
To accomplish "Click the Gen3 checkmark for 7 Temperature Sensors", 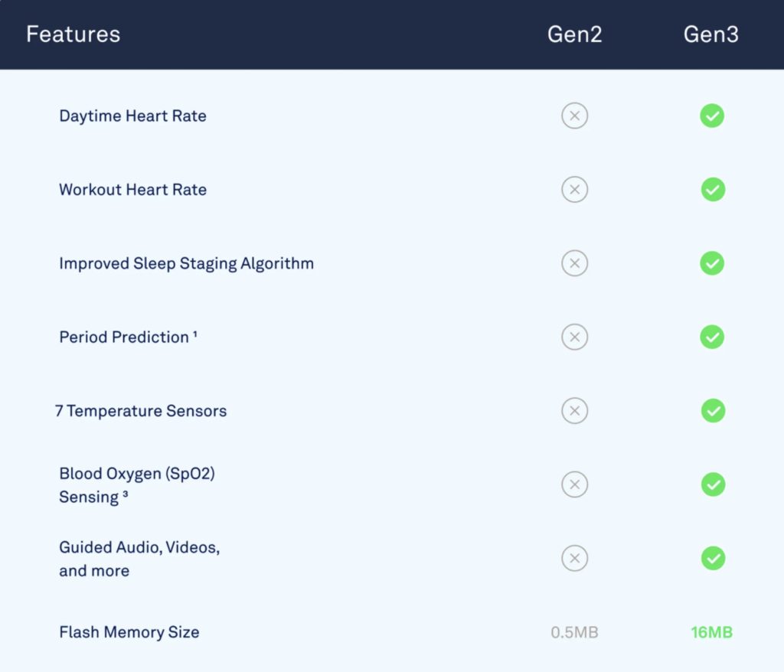I will coord(713,411).
